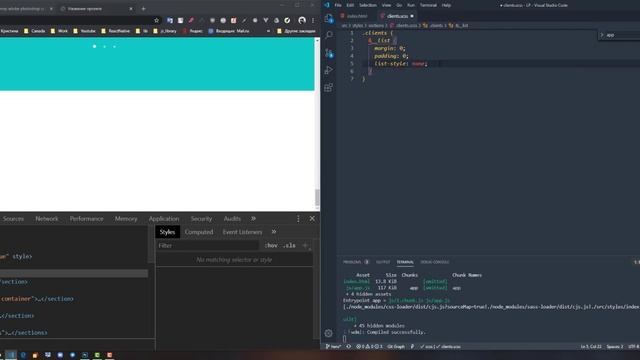Open the Terminal menu
This screenshot has width=640, height=360.
click(428, 5)
